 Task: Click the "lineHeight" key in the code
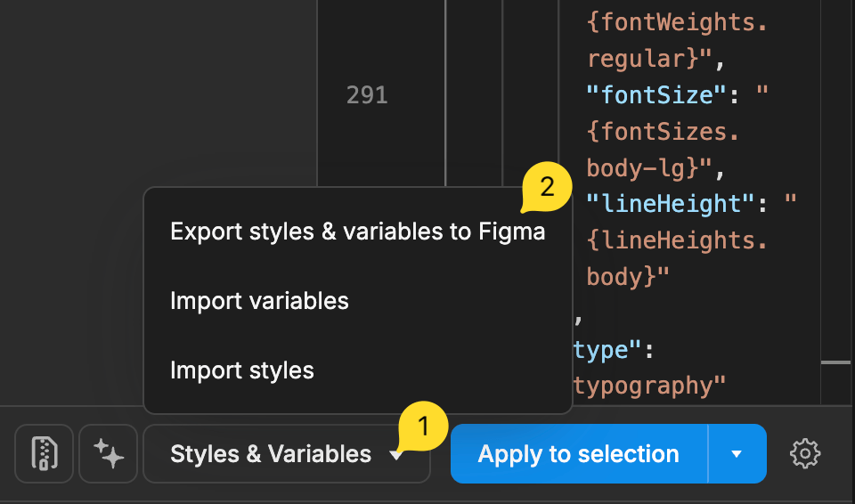pyautogui.click(x=671, y=203)
